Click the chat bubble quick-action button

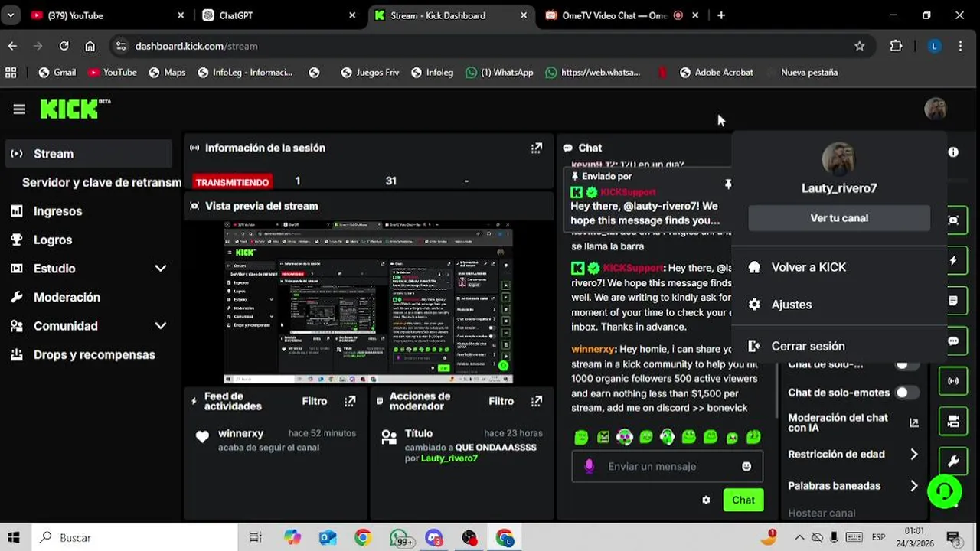[x=953, y=341]
